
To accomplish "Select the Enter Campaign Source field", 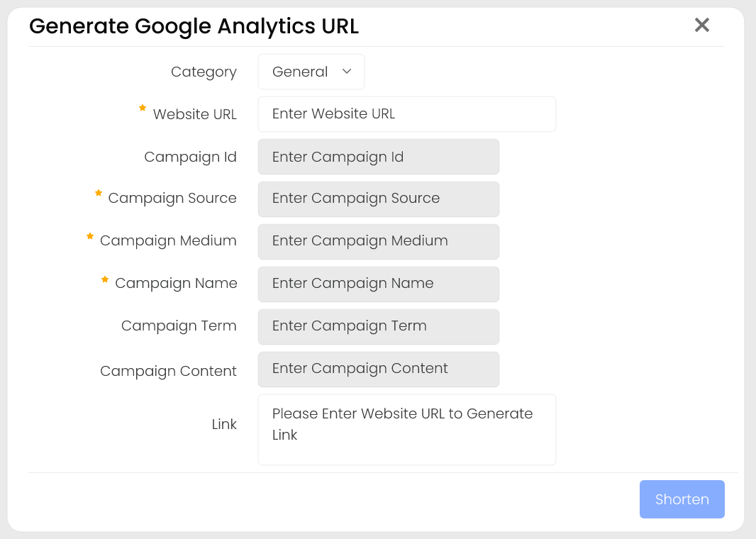I will pyautogui.click(x=378, y=199).
